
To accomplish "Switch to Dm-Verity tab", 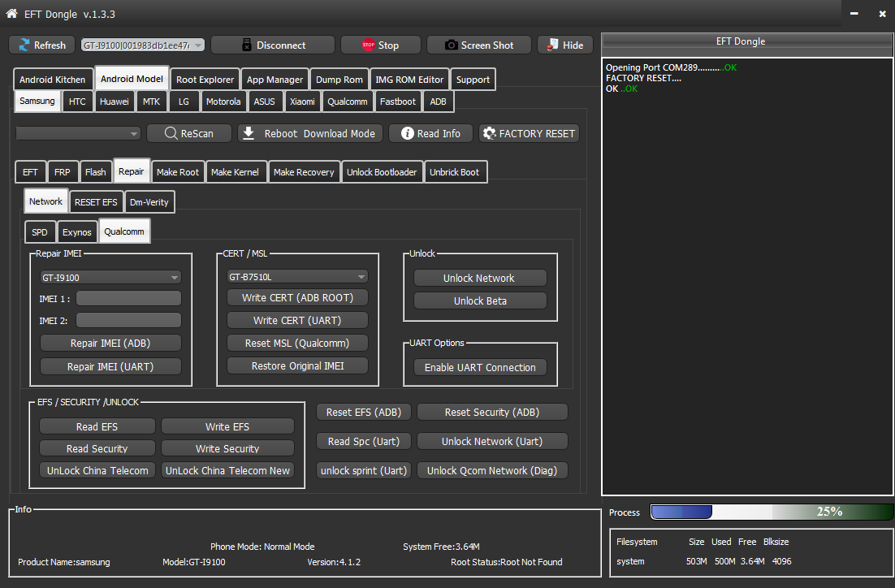I will [x=149, y=202].
